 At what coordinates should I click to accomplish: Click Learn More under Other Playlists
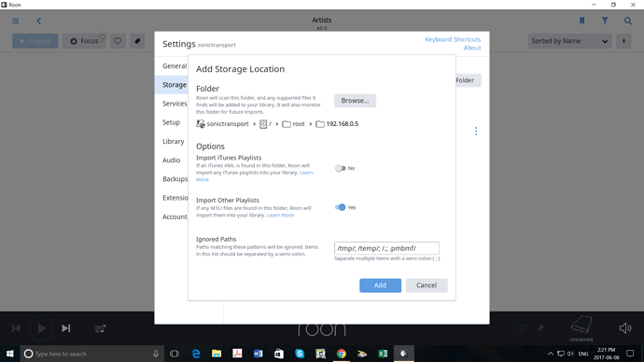[x=280, y=216]
